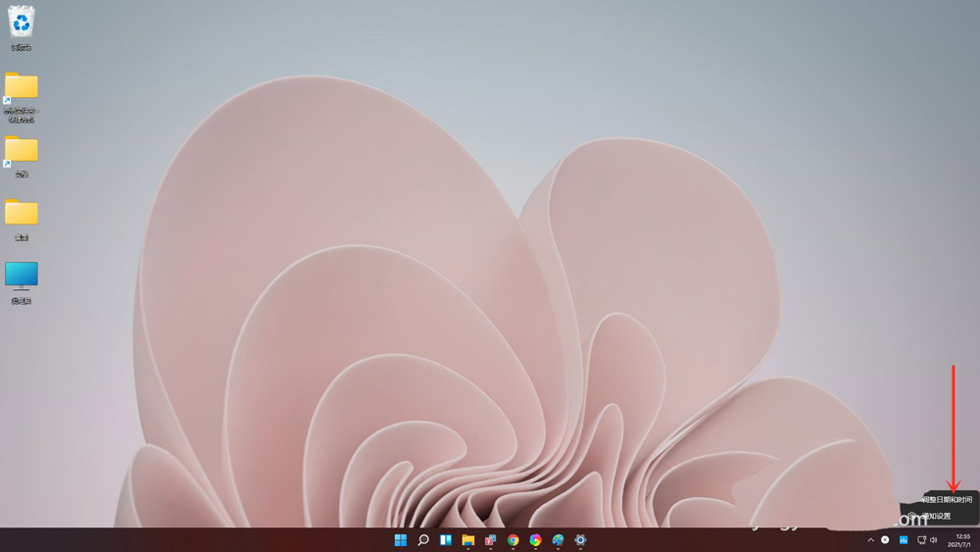Image resolution: width=980 pixels, height=552 pixels.
Task: Click the taskbar Search magnifier icon
Action: (x=423, y=540)
